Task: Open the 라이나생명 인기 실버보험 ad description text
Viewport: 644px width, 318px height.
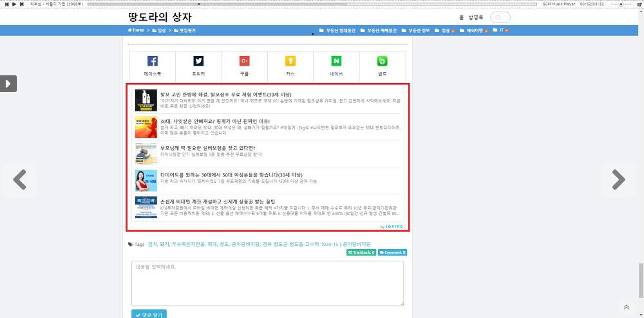Action: click(211, 154)
